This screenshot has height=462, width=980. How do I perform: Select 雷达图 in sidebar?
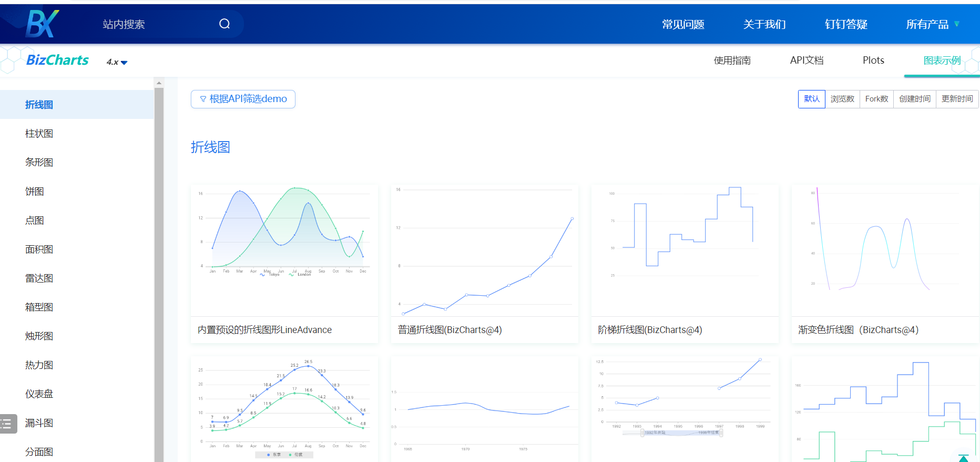coord(77,278)
